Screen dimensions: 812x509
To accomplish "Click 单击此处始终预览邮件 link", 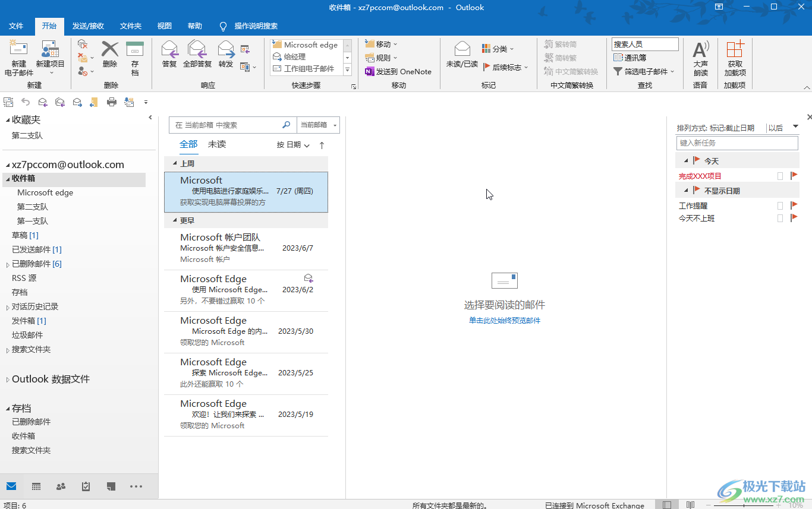I will [x=505, y=320].
